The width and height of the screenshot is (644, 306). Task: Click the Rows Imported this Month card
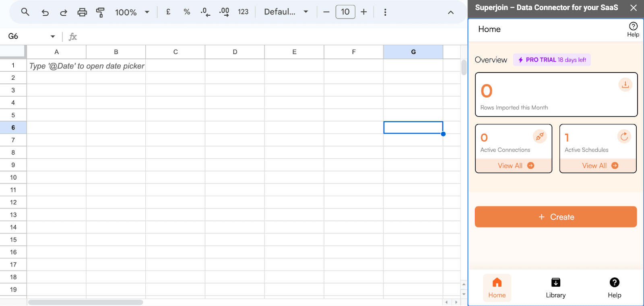[556, 95]
